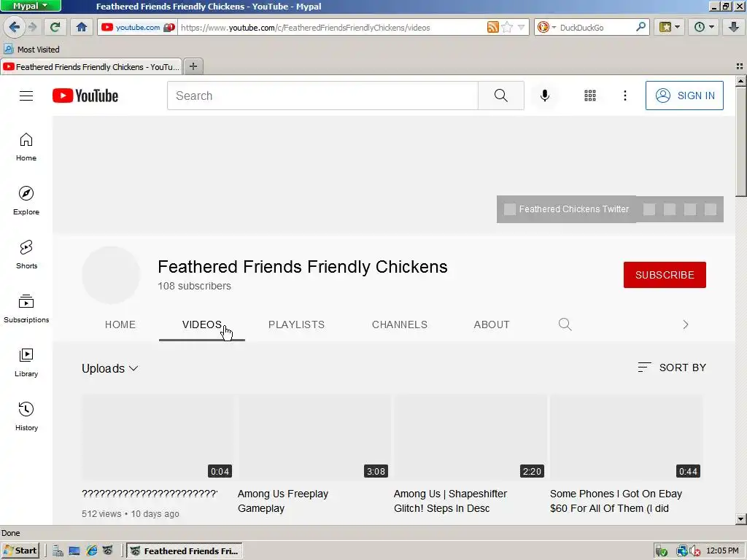The width and height of the screenshot is (747, 560).
Task: Click the page scrollbar down arrow
Action: 741,519
